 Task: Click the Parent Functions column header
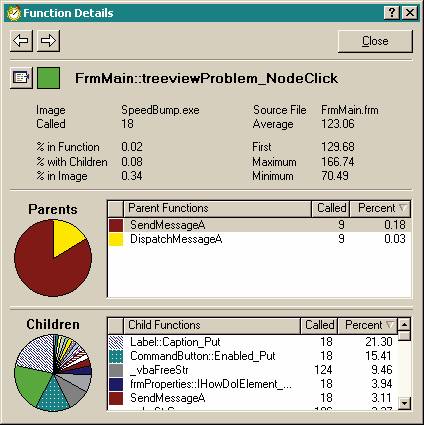[217, 208]
